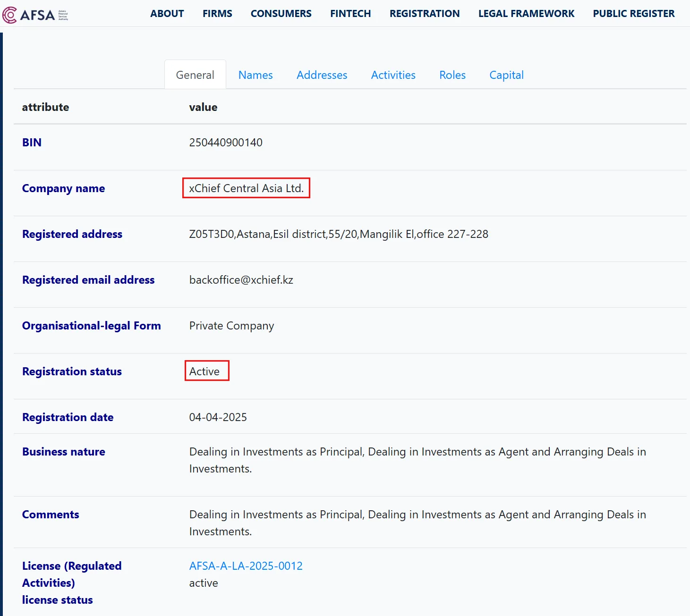
Task: Click the registered address value starting Z05T3D0
Action: (339, 234)
